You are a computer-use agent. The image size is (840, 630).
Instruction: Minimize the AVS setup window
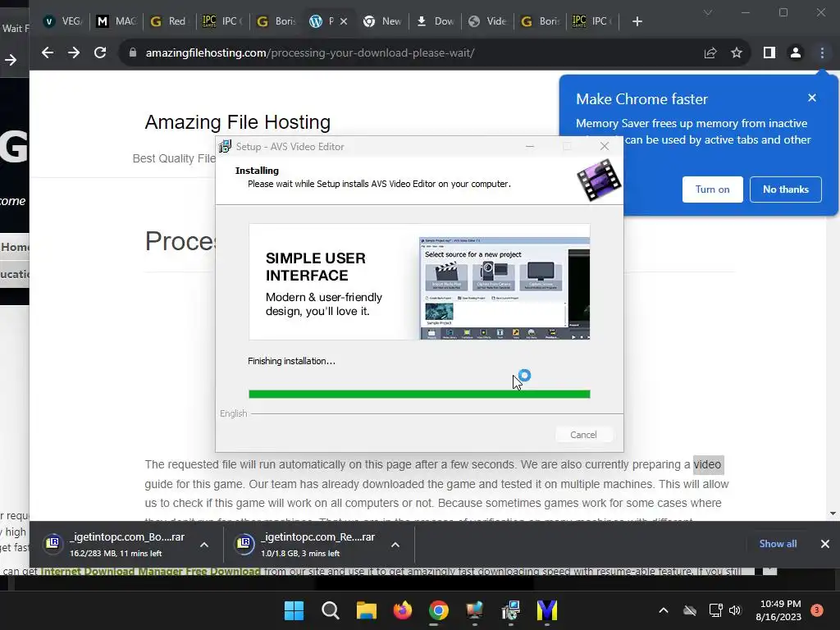tap(530, 146)
